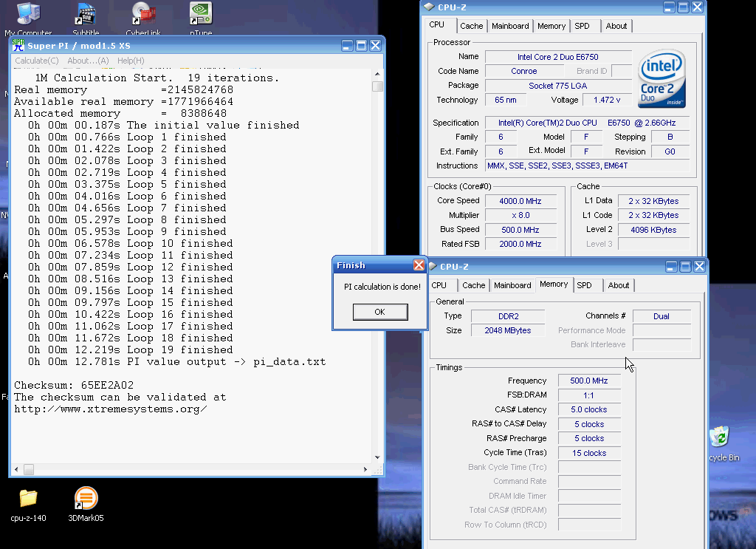This screenshot has width=756, height=549.
Task: Open the My Computer desktop icon
Action: tap(28, 13)
